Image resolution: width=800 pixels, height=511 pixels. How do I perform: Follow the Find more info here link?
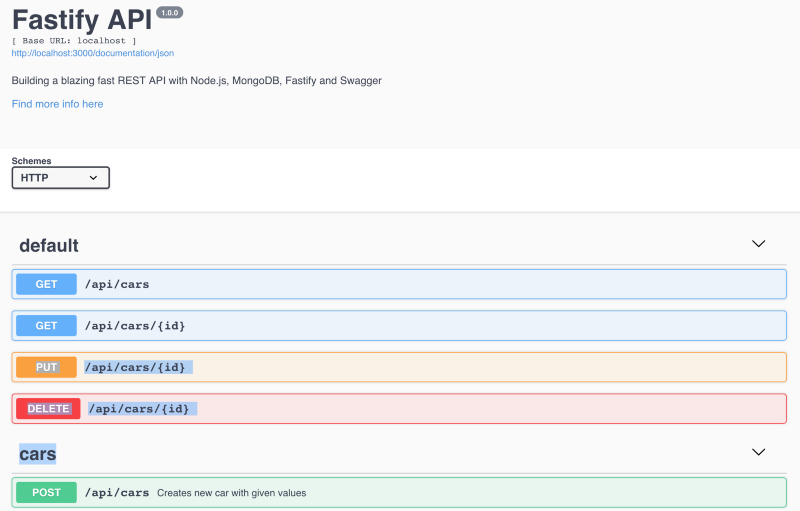57,104
